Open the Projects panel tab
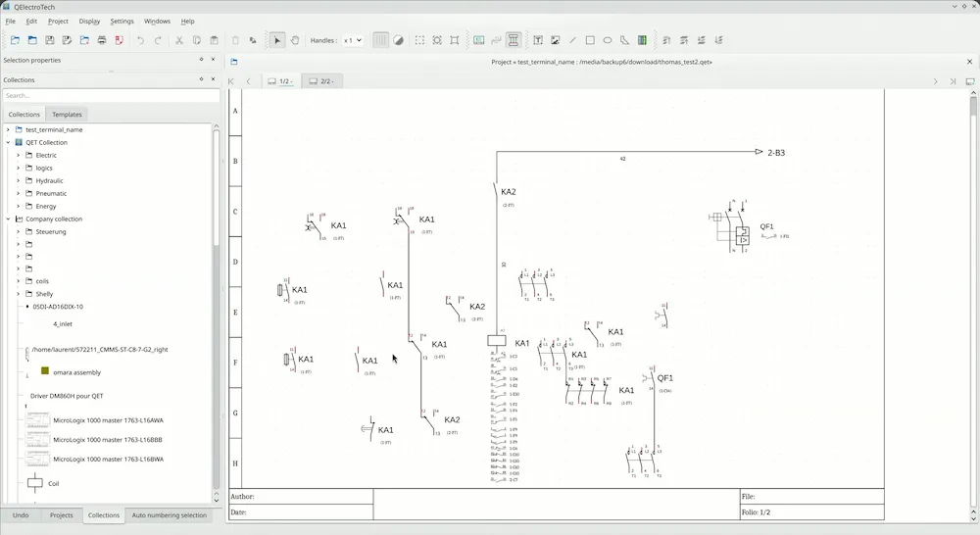980x535 pixels. 61,515
